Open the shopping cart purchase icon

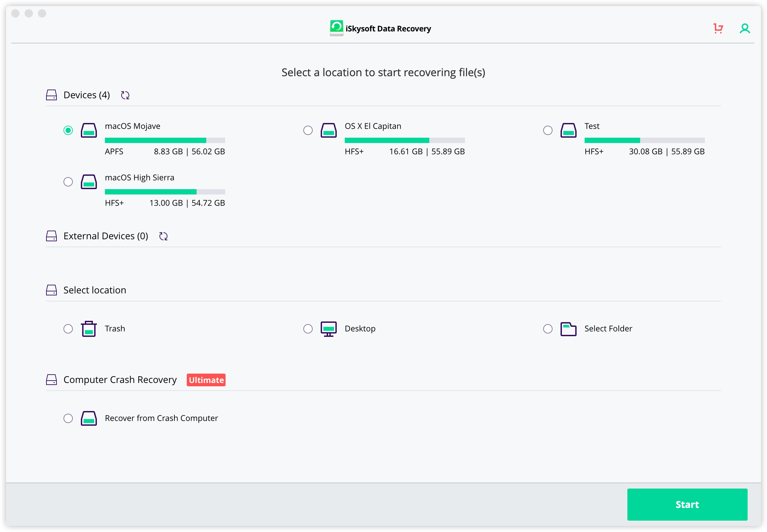coord(719,29)
